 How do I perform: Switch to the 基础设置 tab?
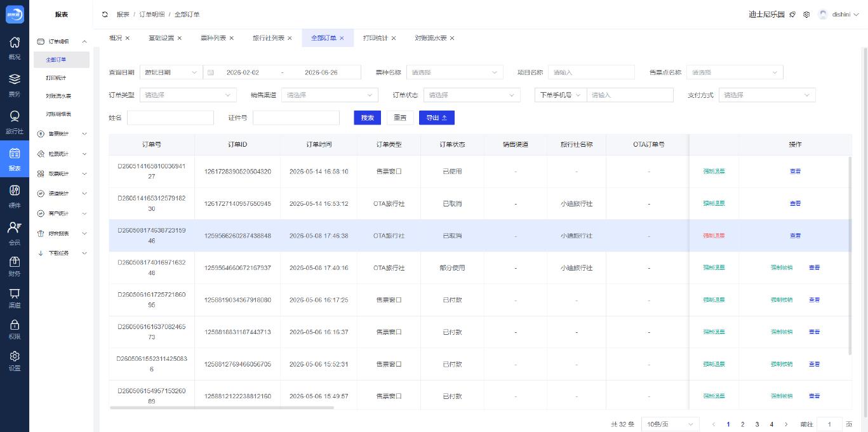[x=161, y=38]
